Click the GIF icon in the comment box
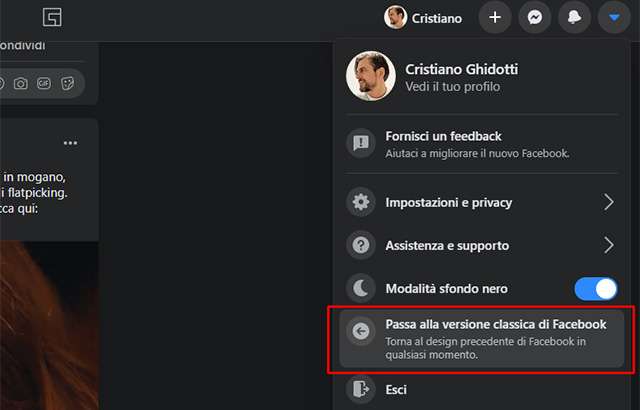This screenshot has width=640, height=410. [44, 83]
